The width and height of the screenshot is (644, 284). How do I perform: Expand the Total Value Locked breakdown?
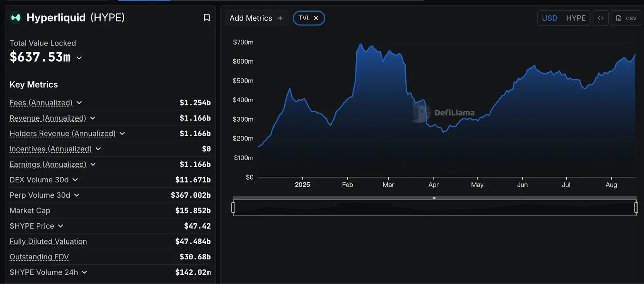tap(79, 58)
